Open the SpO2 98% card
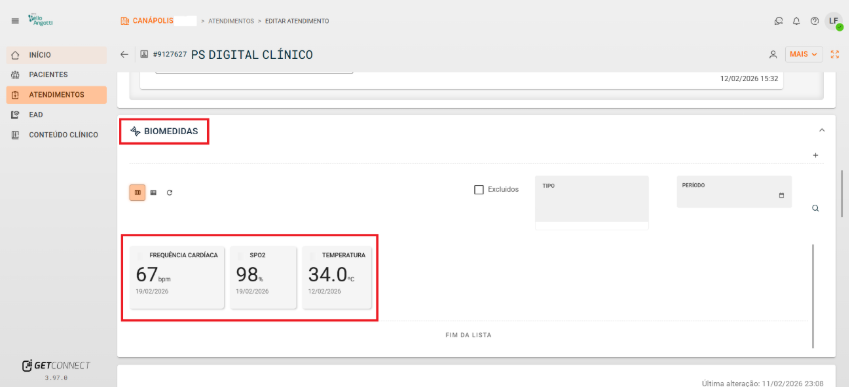The width and height of the screenshot is (849, 387). coord(264,278)
